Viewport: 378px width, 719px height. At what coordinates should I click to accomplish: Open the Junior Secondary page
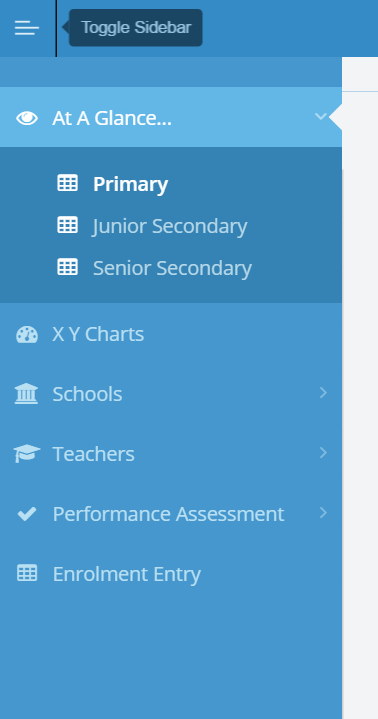coord(171,226)
